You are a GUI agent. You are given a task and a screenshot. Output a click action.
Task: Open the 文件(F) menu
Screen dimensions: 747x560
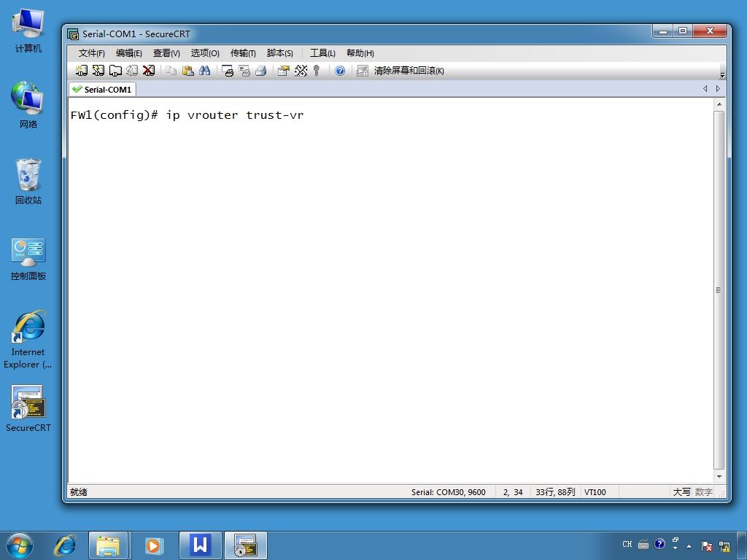point(91,52)
